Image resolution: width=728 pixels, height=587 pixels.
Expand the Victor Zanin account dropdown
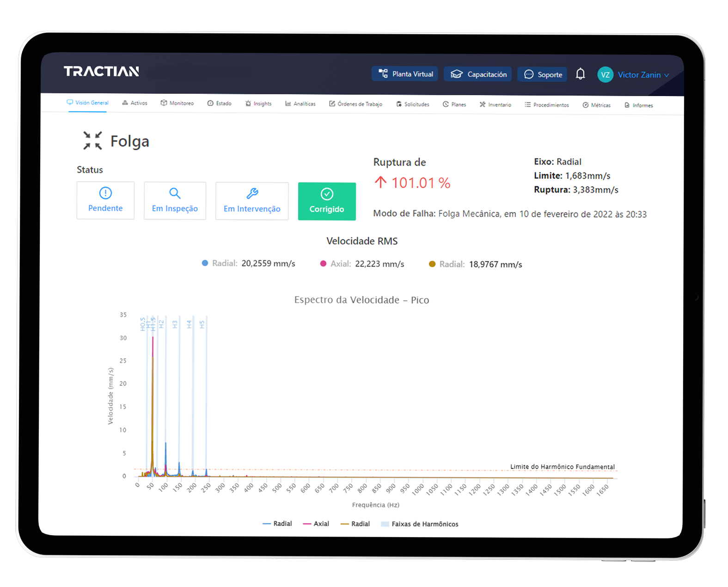point(643,75)
